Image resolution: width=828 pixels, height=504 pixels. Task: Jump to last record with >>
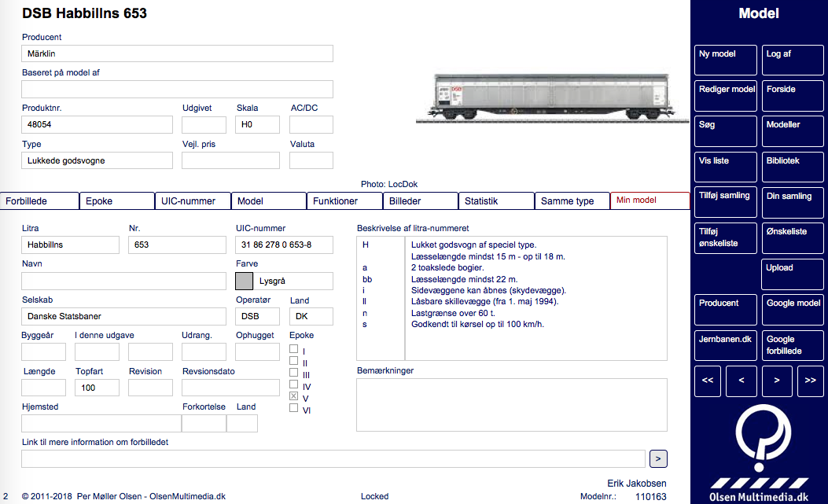[810, 381]
